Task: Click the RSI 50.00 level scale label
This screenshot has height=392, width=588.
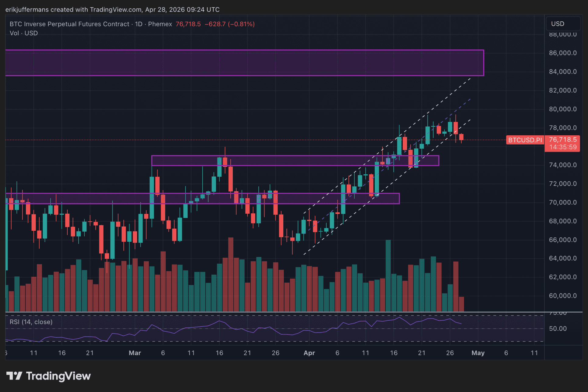Action: pos(558,329)
